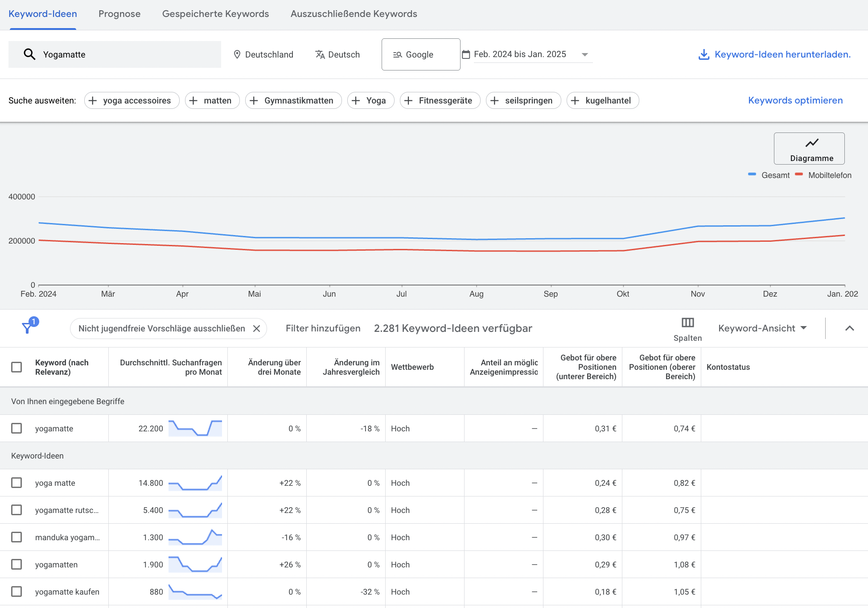Click plus icon on seilspringen chip
The width and height of the screenshot is (868, 608).
tap(494, 100)
